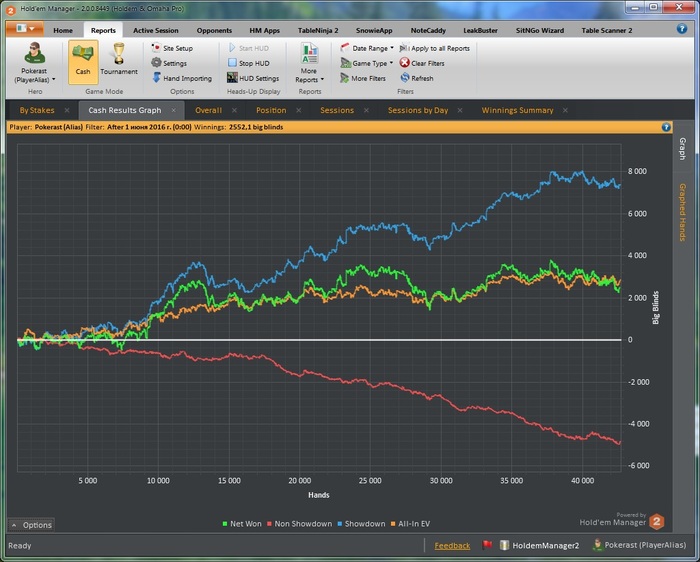Select Cash game mode

point(83,62)
